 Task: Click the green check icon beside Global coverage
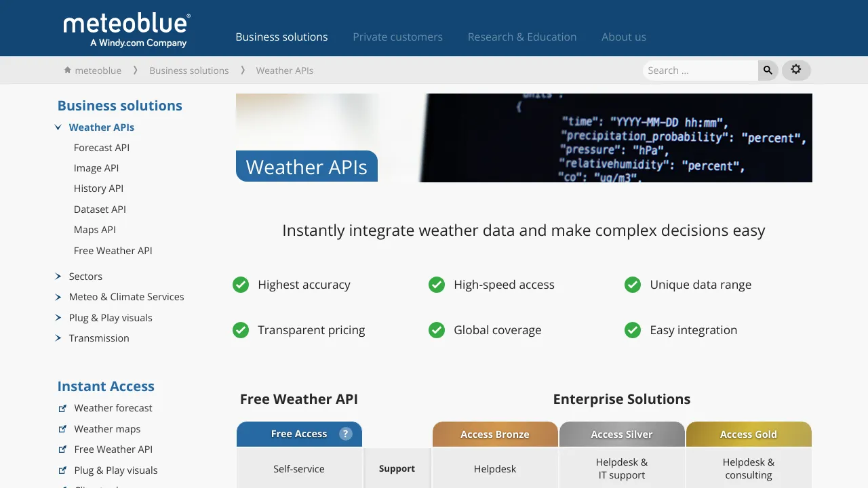tap(437, 330)
